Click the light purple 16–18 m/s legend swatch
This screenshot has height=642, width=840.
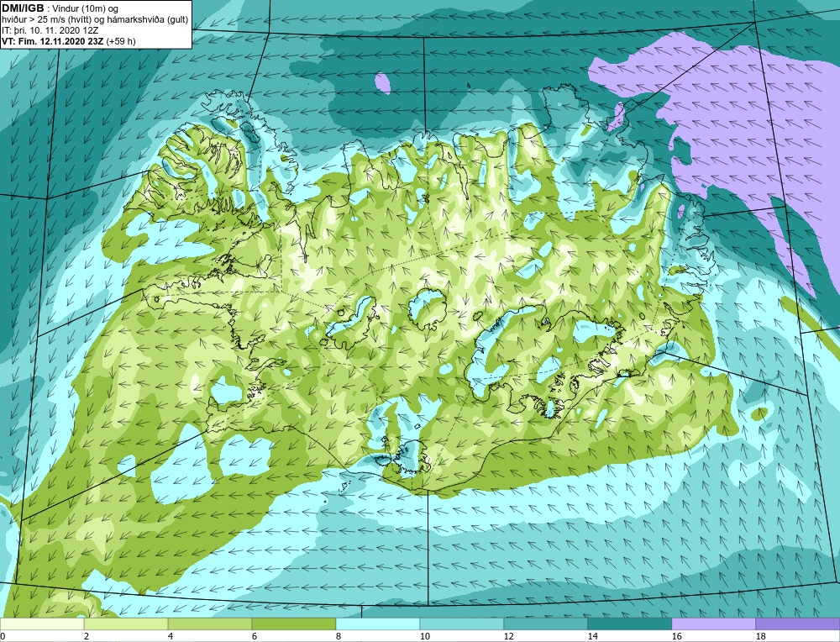[x=713, y=624]
